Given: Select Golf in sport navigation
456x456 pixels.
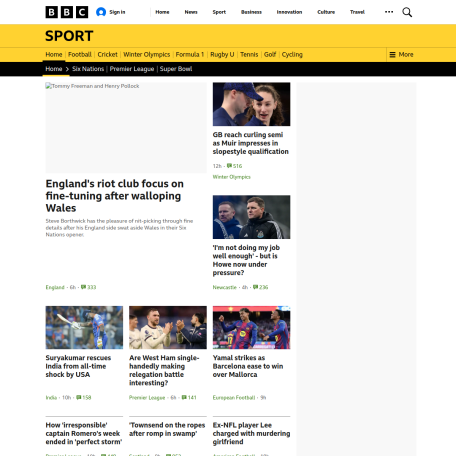Looking at the screenshot, I should tap(270, 54).
